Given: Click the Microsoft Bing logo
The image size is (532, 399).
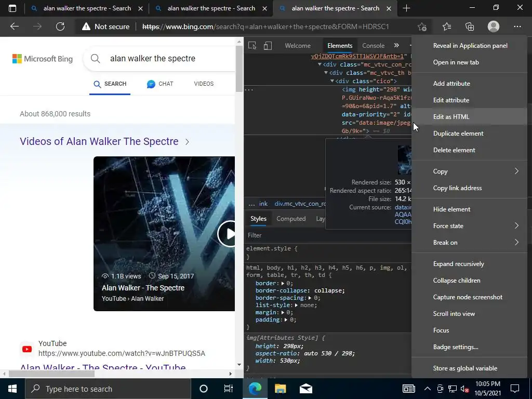Looking at the screenshot, I should coord(43,59).
